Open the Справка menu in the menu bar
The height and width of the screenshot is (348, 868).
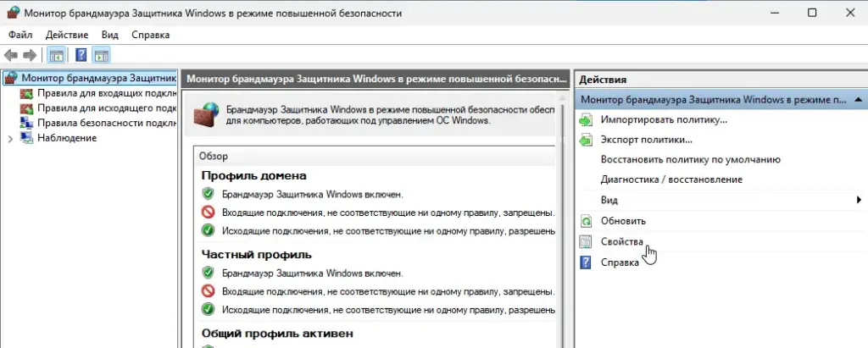point(151,35)
